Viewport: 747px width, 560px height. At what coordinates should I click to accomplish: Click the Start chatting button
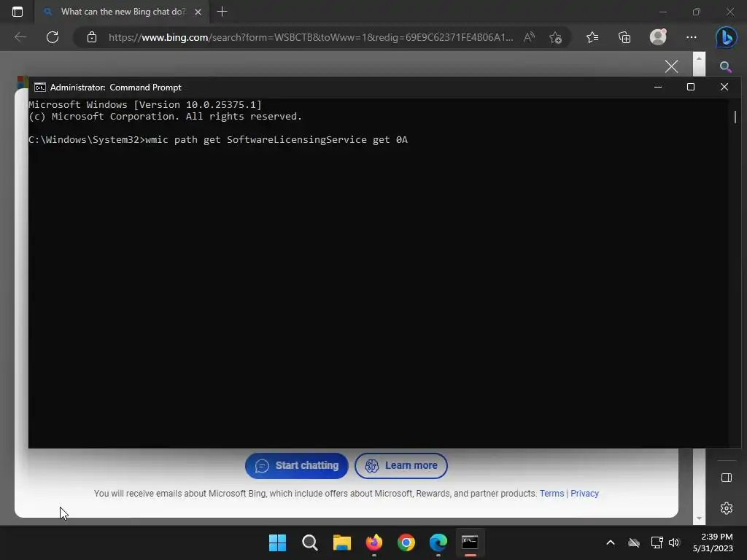coord(297,466)
